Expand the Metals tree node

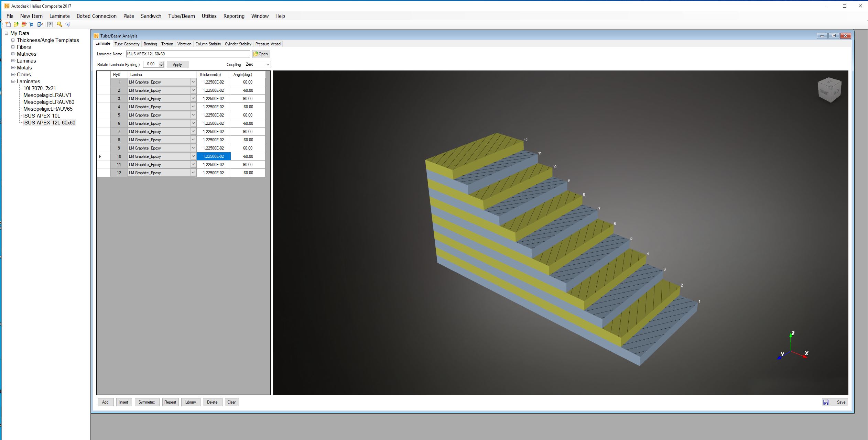pos(13,68)
